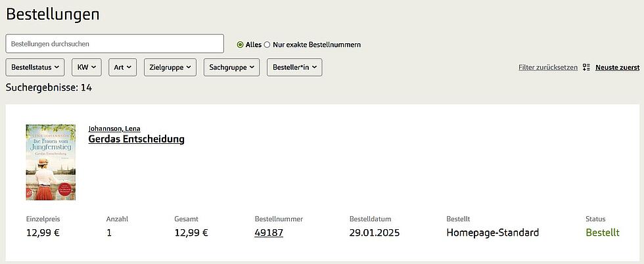Change sorting via Neuste zuerst
644x264 pixels.
(617, 67)
